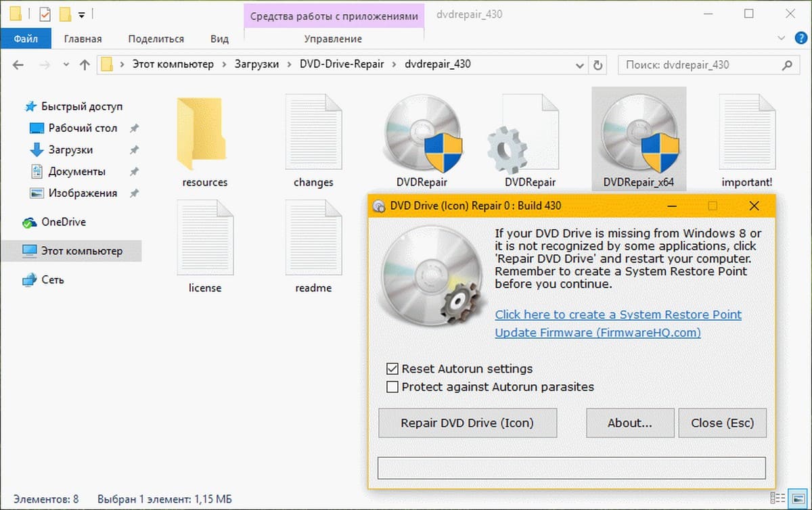Click Repair DVD Drive (Icon) button
This screenshot has height=510, width=812.
click(x=468, y=423)
